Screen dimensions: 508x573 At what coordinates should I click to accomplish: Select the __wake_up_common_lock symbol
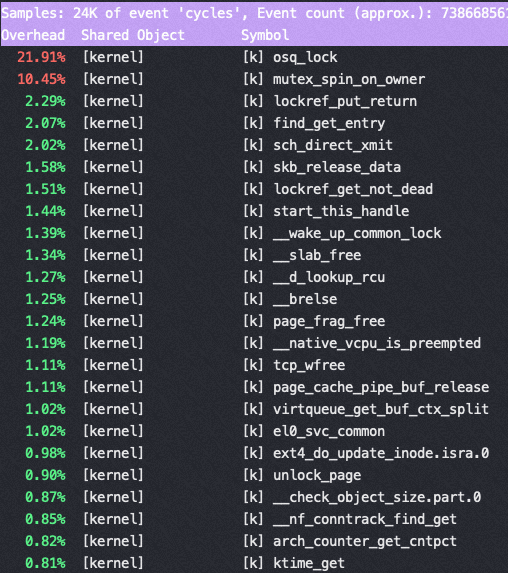coord(357,234)
